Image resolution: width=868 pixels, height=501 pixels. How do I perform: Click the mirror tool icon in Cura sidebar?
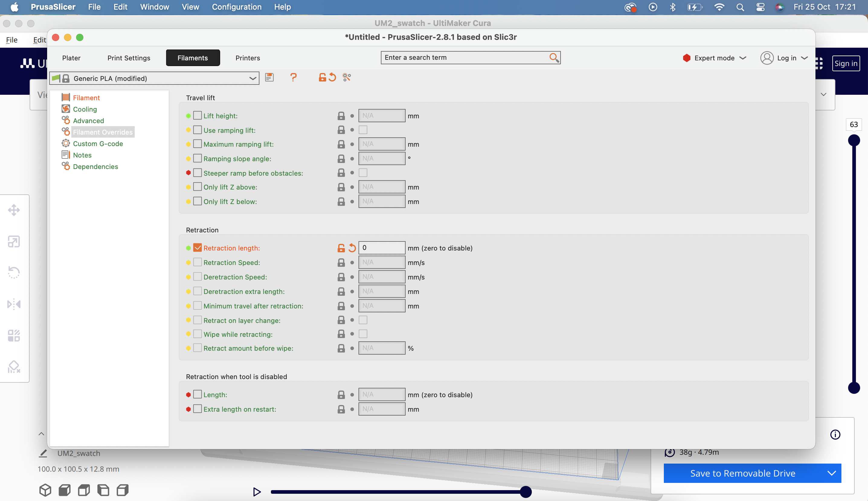point(14,304)
